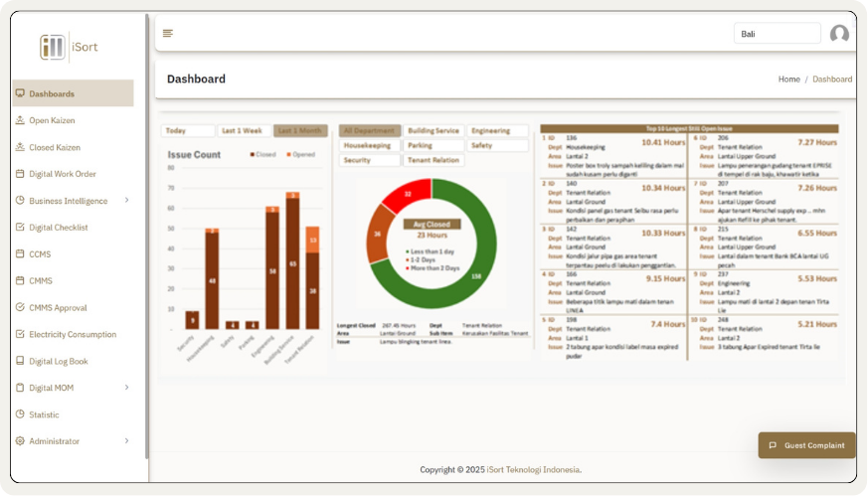This screenshot has height=496, width=868.
Task: Click the Bali location input field
Action: [777, 34]
